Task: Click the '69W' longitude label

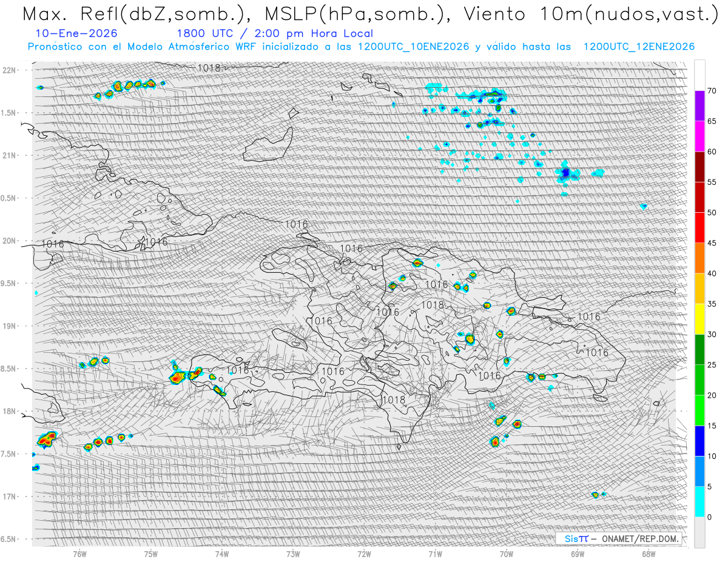Action: (x=577, y=554)
